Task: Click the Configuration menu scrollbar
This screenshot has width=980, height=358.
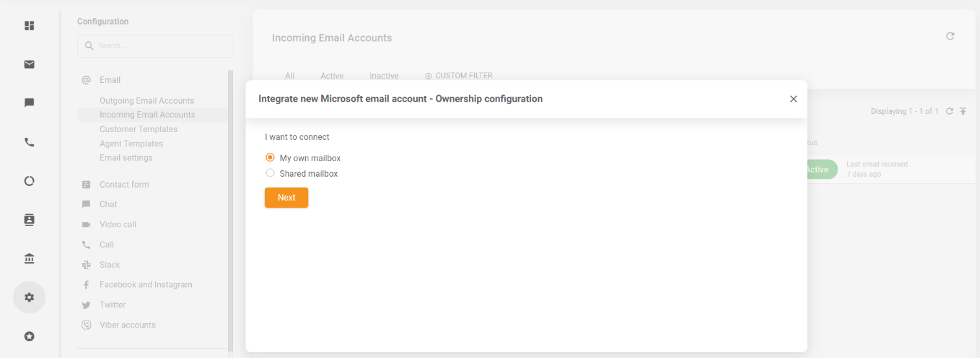Action: [231, 210]
